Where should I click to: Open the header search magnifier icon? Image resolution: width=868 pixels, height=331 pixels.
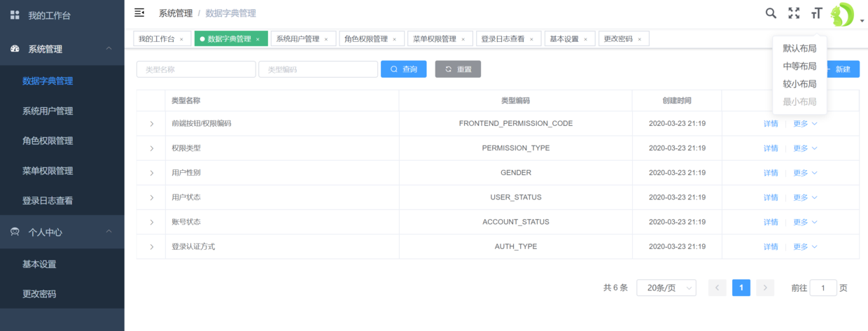pyautogui.click(x=771, y=13)
